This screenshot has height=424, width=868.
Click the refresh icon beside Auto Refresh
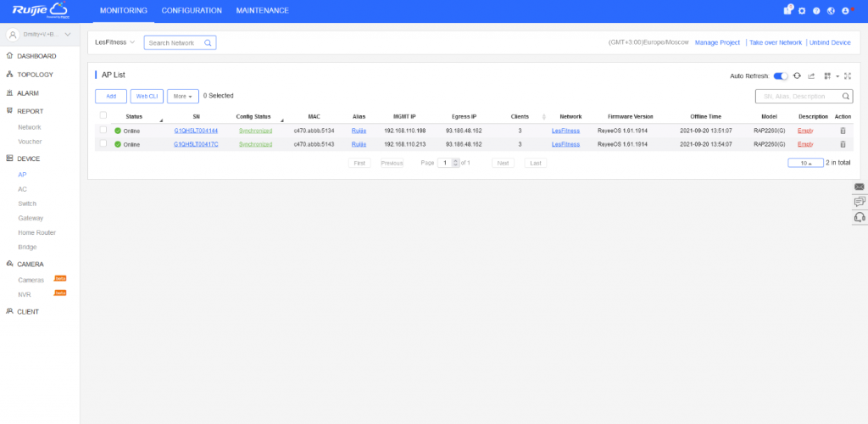coord(797,75)
